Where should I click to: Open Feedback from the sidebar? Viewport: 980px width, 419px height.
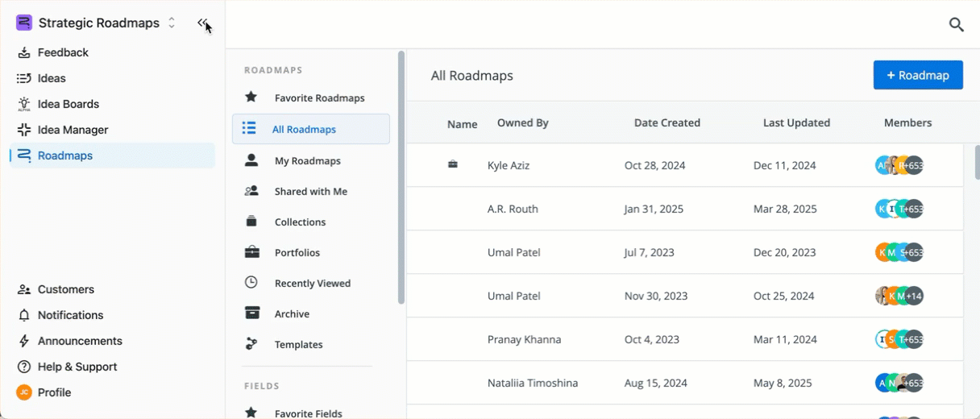[x=63, y=52]
